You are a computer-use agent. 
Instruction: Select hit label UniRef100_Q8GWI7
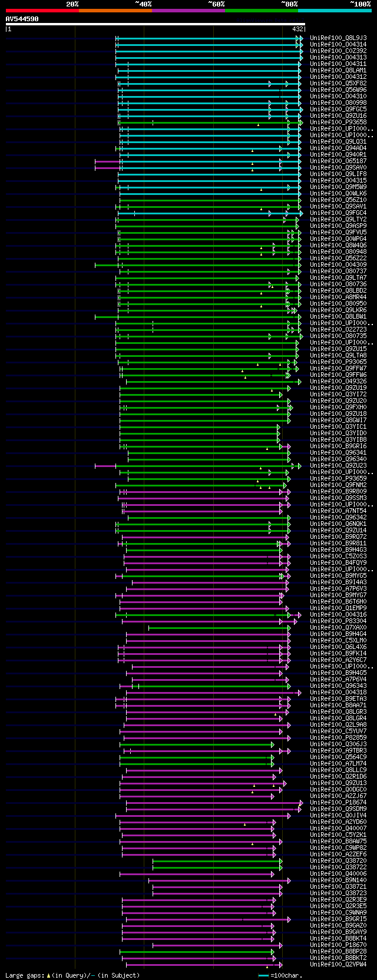(338, 420)
